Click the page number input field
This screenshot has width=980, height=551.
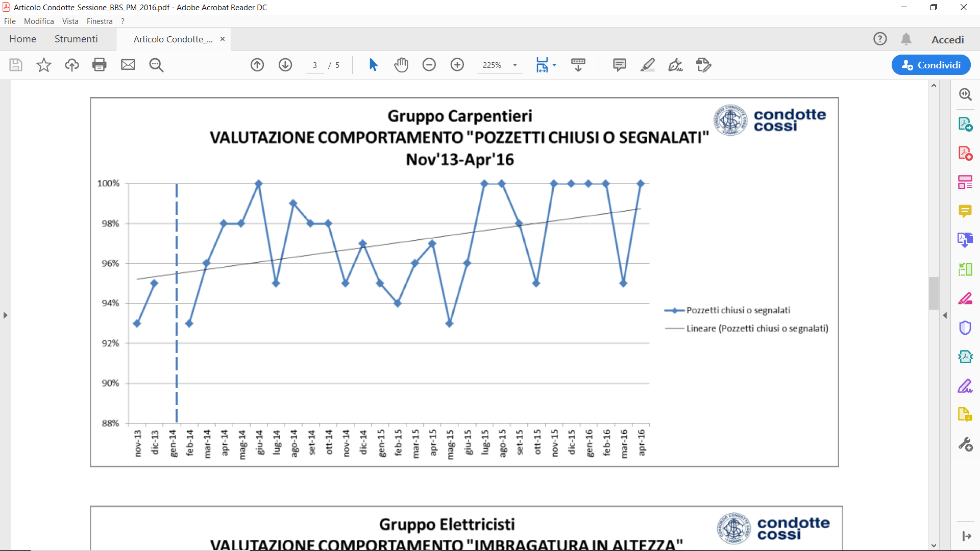pos(315,65)
